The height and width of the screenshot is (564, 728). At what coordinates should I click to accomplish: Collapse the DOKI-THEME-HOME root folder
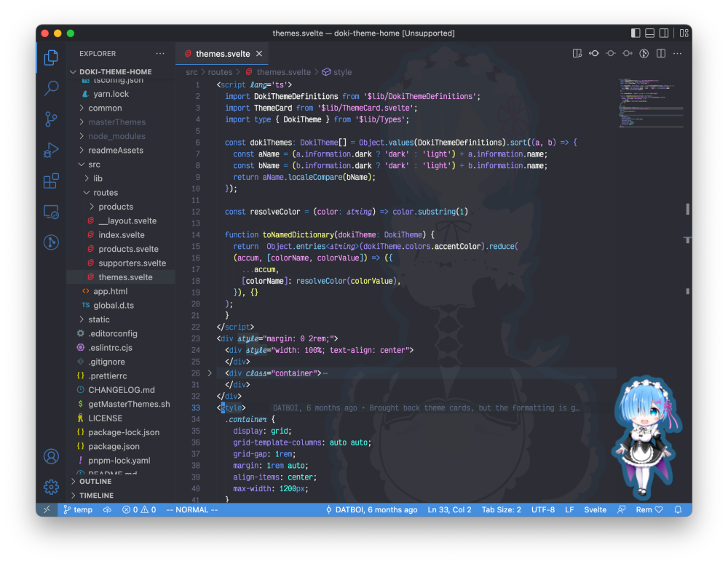click(121, 71)
